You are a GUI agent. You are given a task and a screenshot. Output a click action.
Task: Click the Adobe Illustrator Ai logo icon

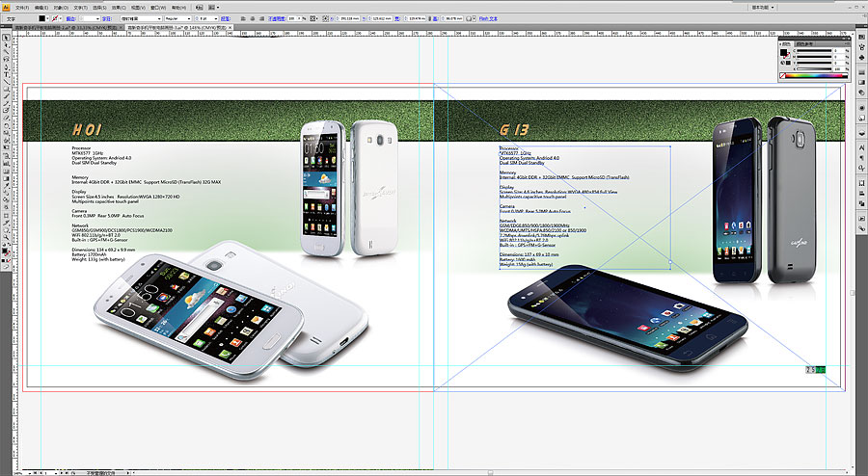6,6
